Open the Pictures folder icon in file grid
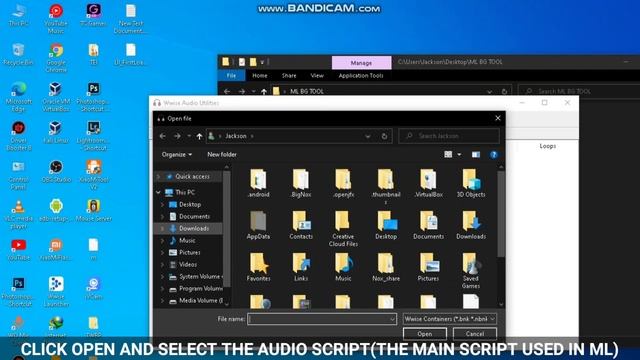Viewport: 640px width, 360px height. tap(428, 267)
